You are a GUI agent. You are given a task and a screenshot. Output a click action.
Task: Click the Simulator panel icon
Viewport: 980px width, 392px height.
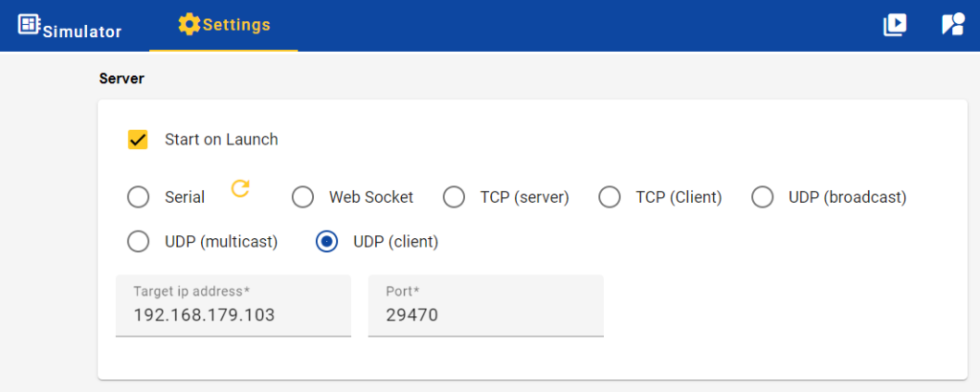(29, 24)
